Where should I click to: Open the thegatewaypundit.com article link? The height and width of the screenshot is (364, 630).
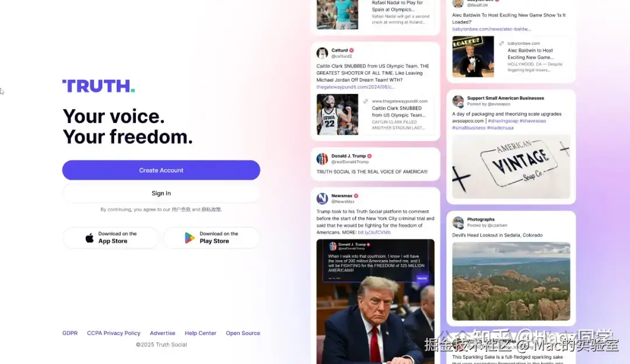click(356, 87)
